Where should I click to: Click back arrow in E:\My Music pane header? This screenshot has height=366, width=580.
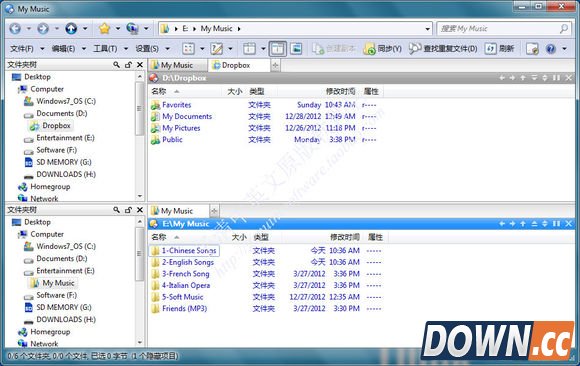coord(502,224)
